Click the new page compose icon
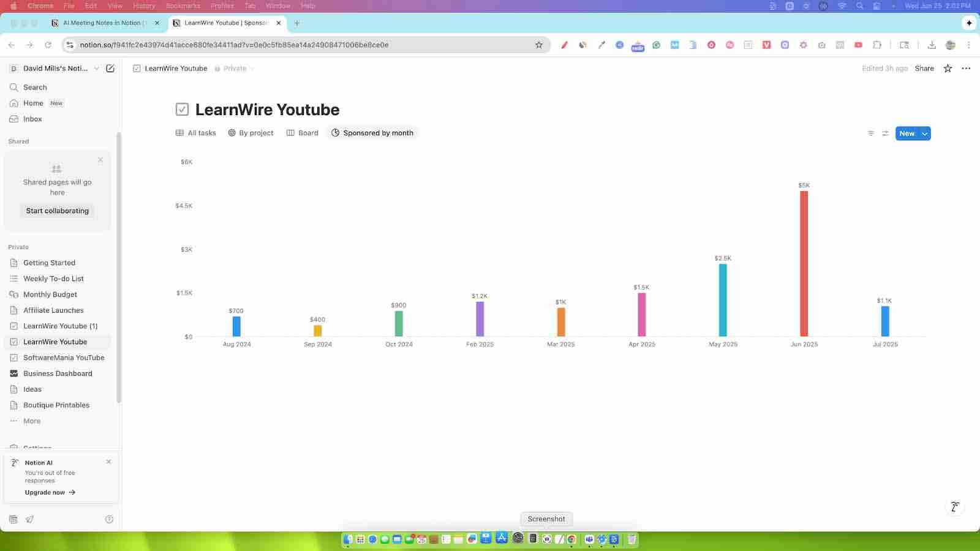 pos(110,69)
